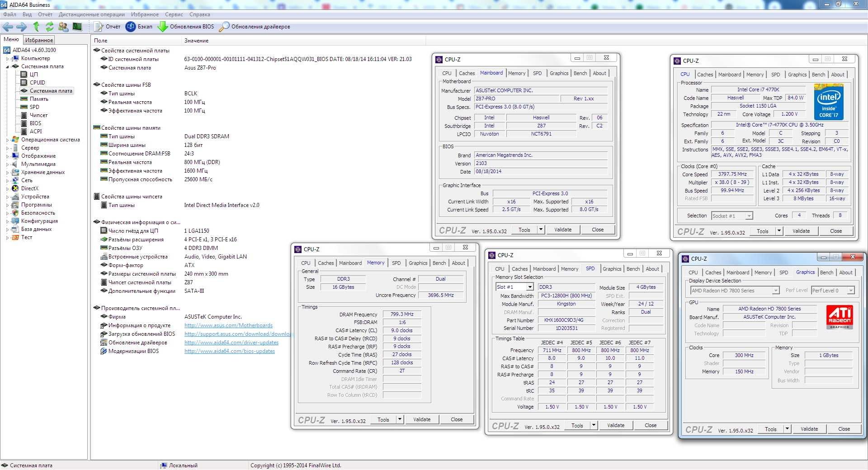The width and height of the screenshot is (868, 470).
Task: Expand the Конфигурация tree node
Action: coord(7,221)
